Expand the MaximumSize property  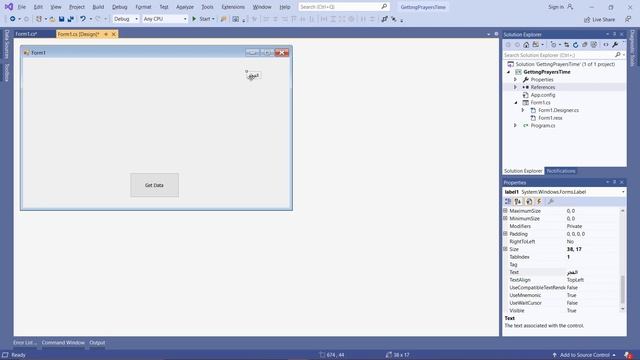[x=505, y=211]
